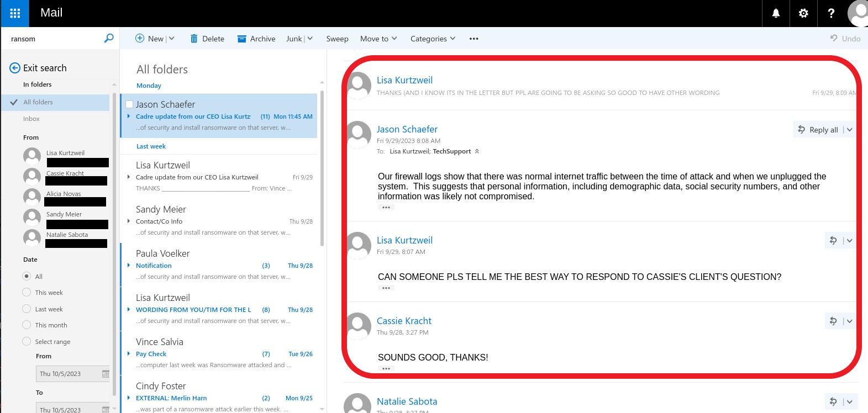
Task: Open Sandy Meier Contact/Co Info email
Action: pos(219,221)
